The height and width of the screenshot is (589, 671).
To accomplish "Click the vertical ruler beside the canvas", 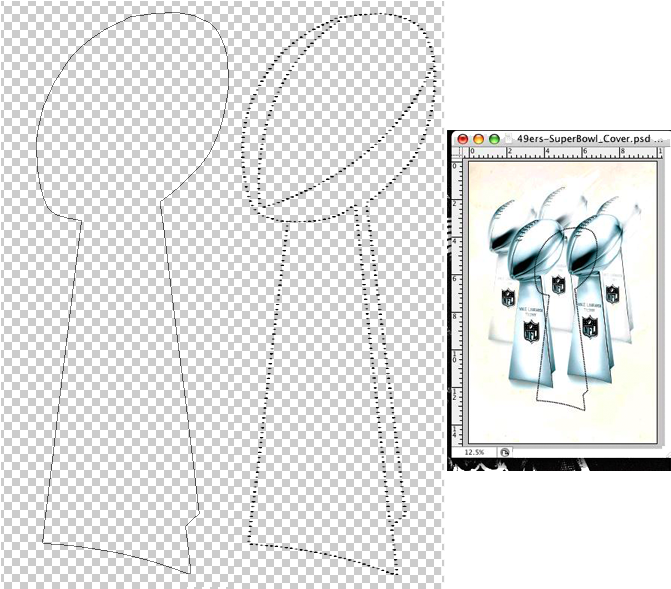I will [457, 302].
